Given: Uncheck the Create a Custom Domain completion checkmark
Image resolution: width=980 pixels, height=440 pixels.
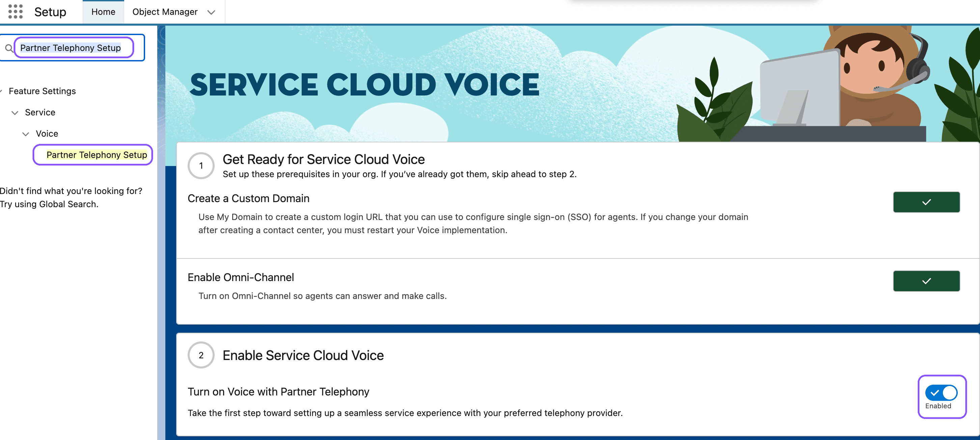Looking at the screenshot, I should point(926,202).
